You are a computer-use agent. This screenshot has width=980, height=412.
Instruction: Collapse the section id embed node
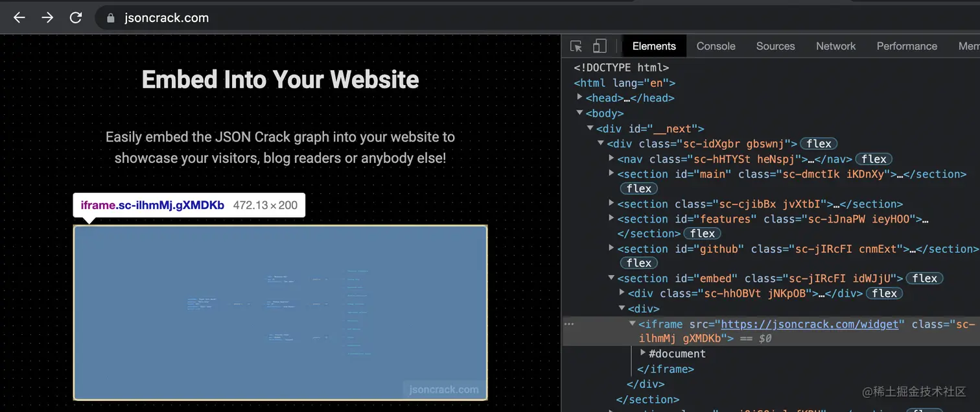pos(611,278)
